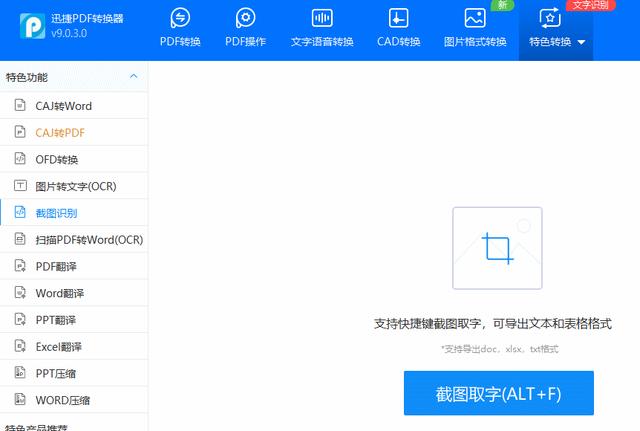Click the Word翻译 file icon

tap(20, 292)
